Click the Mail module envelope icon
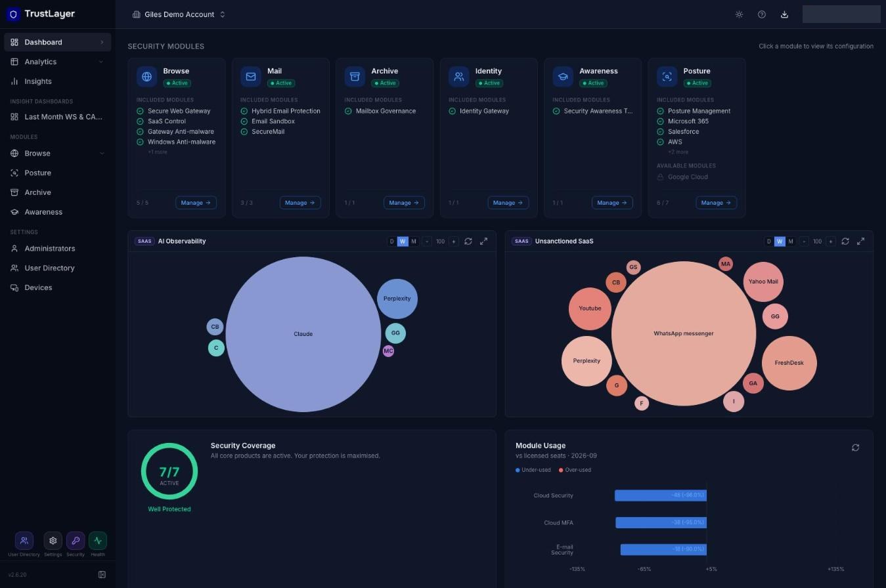886x588 pixels. [251, 77]
